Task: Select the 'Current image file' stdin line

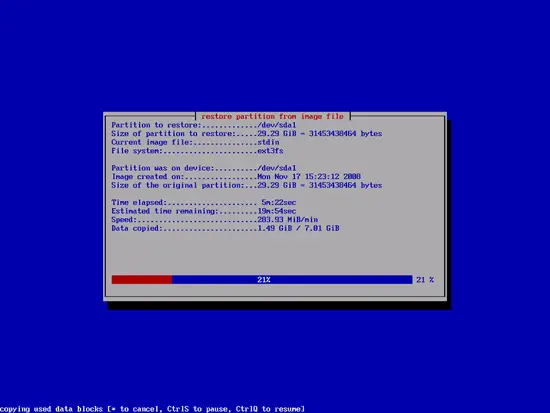Action: pyautogui.click(x=195, y=142)
